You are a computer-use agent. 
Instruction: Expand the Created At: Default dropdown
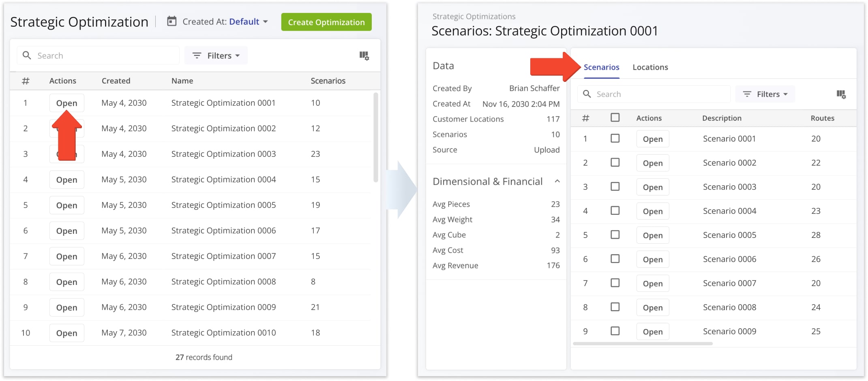248,22
